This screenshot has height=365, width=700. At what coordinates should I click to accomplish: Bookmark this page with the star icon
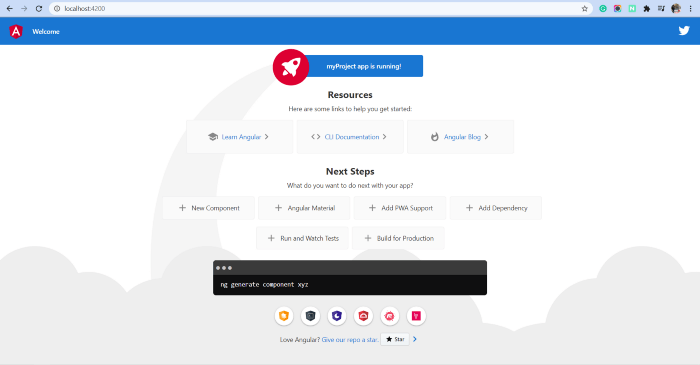584,8
